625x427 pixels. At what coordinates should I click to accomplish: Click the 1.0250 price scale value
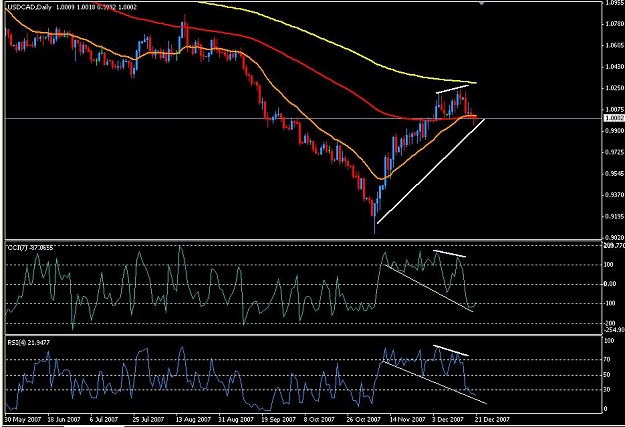pyautogui.click(x=615, y=88)
